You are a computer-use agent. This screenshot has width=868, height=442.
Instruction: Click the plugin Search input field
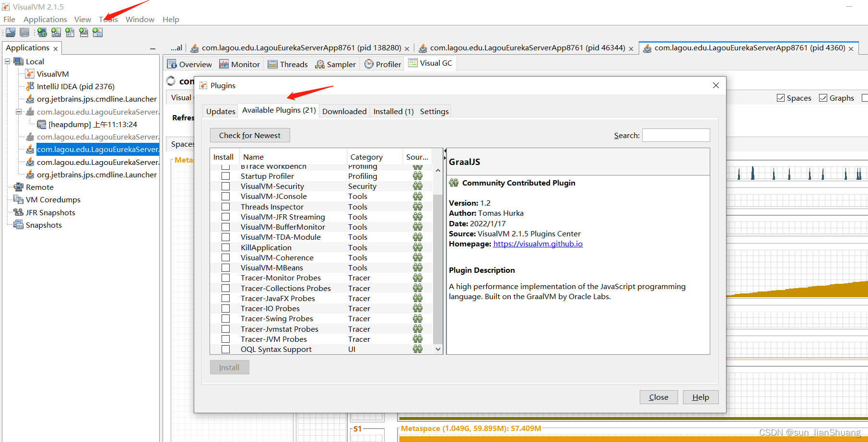pyautogui.click(x=676, y=135)
